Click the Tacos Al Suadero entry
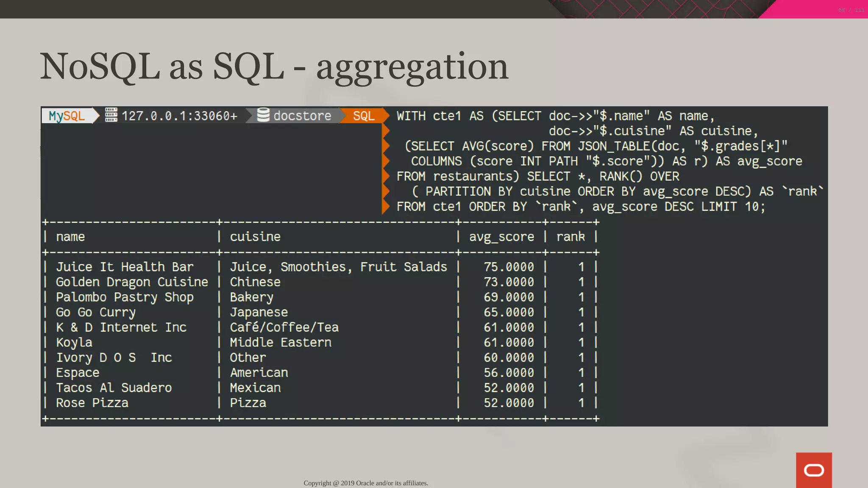The height and width of the screenshot is (488, 868). (114, 388)
